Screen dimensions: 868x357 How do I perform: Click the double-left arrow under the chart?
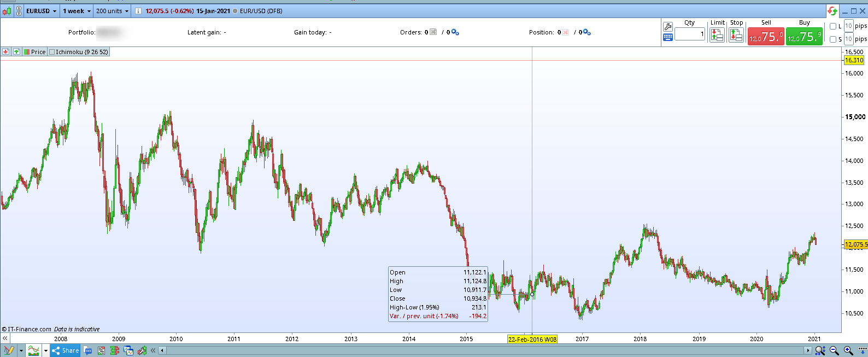click(x=5, y=338)
